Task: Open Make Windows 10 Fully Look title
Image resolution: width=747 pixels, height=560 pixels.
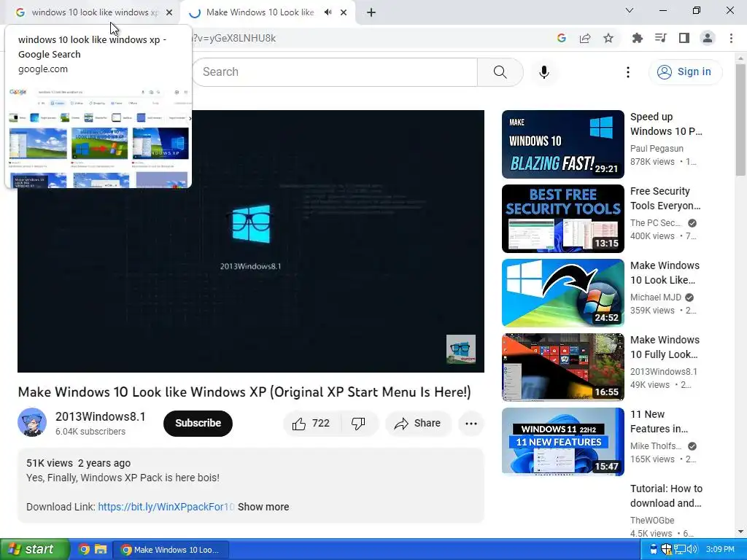Action: click(x=665, y=347)
